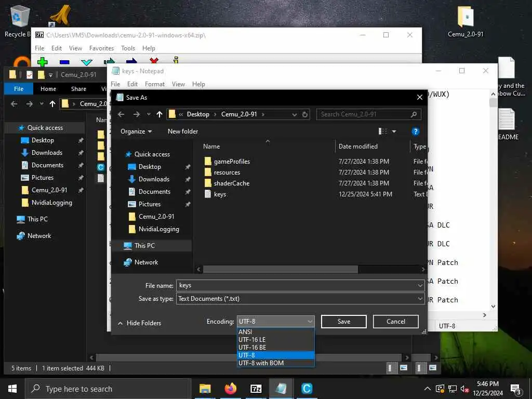This screenshot has width=532, height=399.
Task: Open Downloads in File Explorer sidebar
Action: pyautogui.click(x=47, y=153)
